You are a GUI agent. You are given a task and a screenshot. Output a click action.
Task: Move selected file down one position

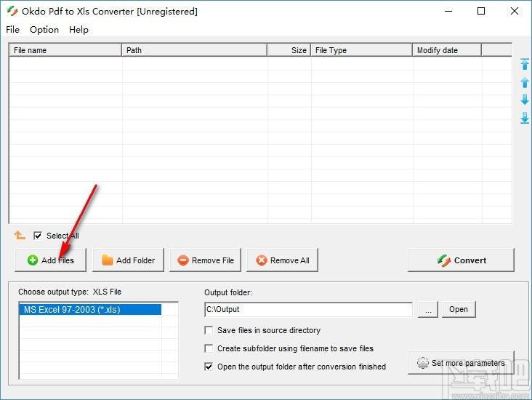pyautogui.click(x=524, y=100)
